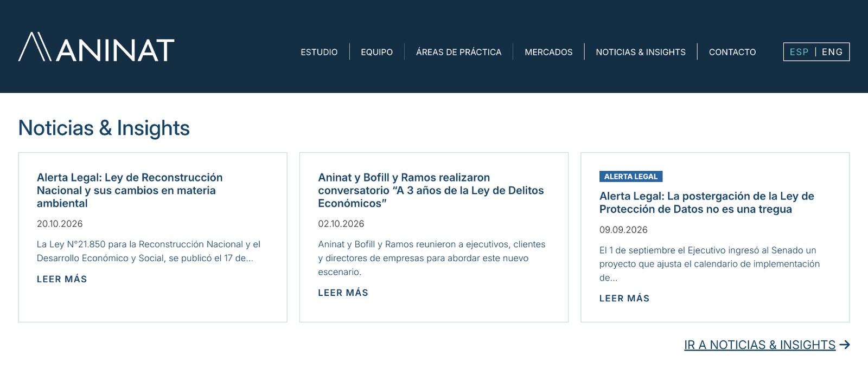
Task: Go to the Equipo page
Action: (x=376, y=52)
